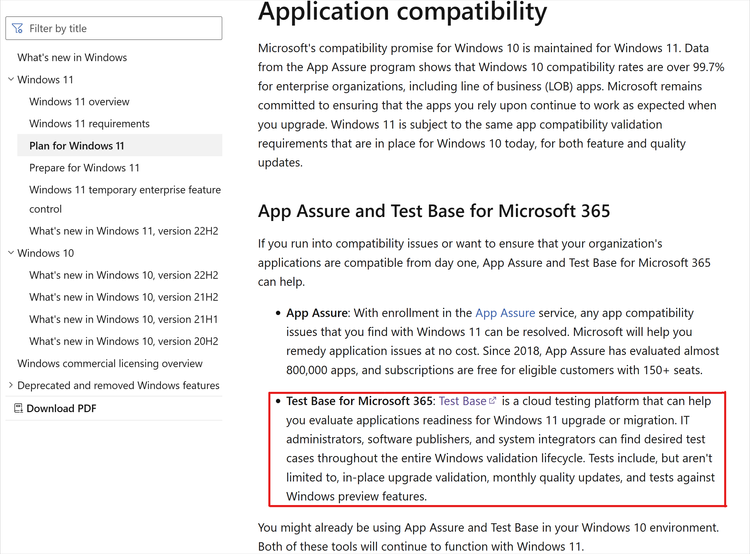Select Plan for Windows 11

click(x=120, y=145)
